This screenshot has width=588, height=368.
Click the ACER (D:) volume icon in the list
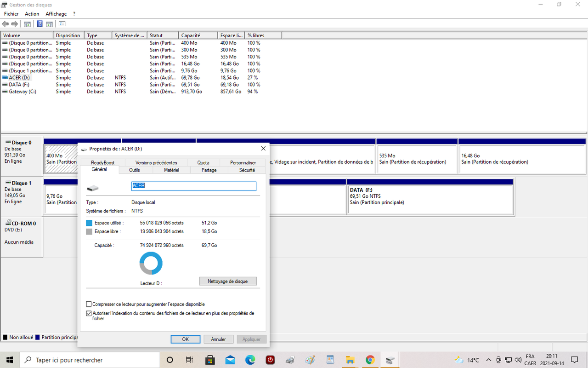(5, 78)
